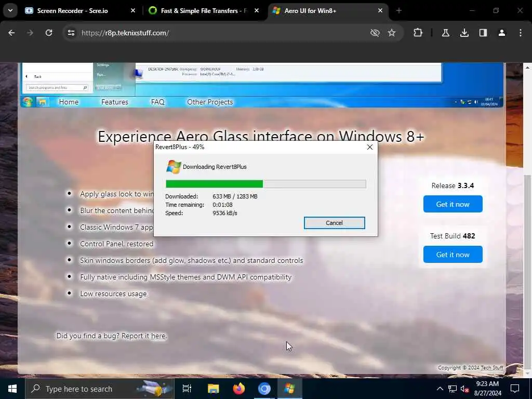Click Get it now for Release 3.3.4
Image resolution: width=532 pixels, height=399 pixels.
[x=453, y=204]
